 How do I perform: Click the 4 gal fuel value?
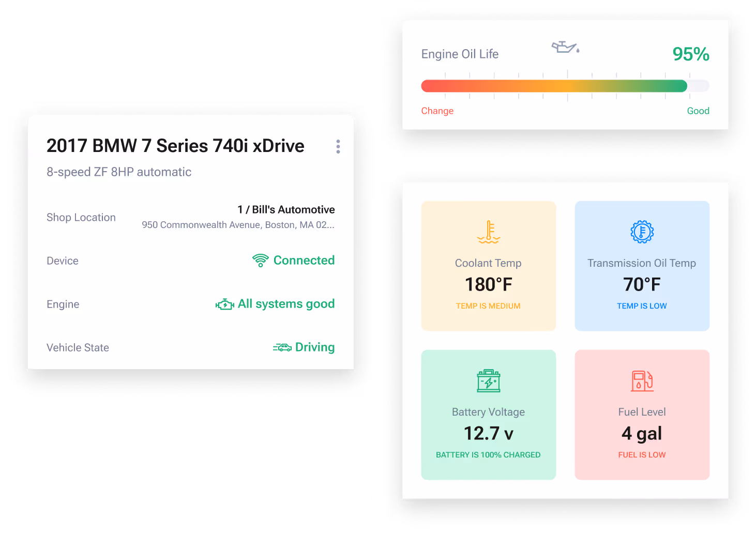(x=642, y=433)
